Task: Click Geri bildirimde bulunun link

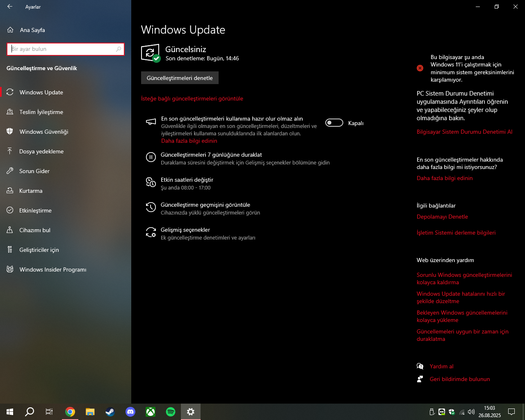Action: pos(460,379)
